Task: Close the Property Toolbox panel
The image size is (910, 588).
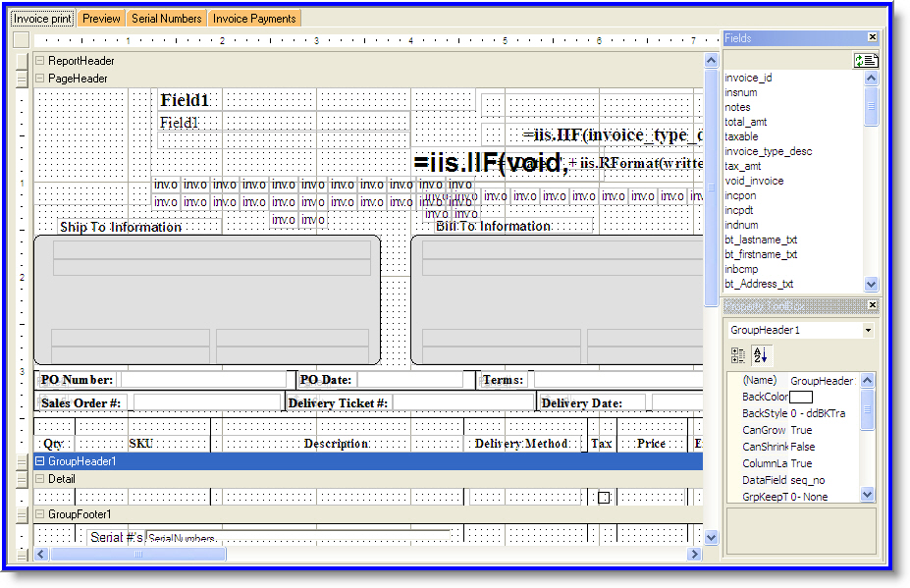Action: (x=872, y=306)
